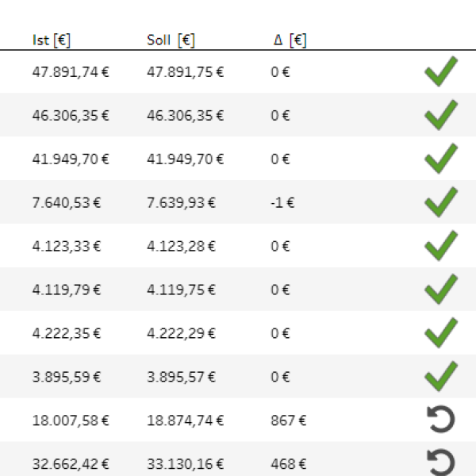Click the refresh arrow icon in the 18.007,58 € row

[x=441, y=419]
